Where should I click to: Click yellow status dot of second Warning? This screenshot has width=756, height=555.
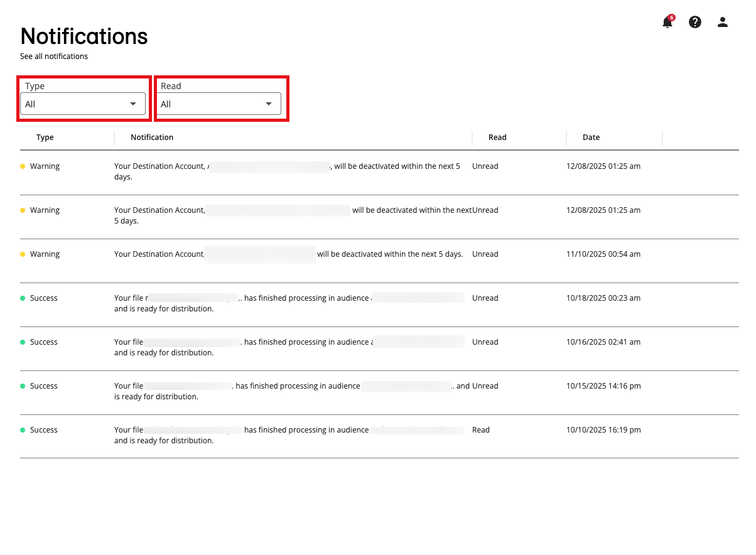pyautogui.click(x=23, y=210)
